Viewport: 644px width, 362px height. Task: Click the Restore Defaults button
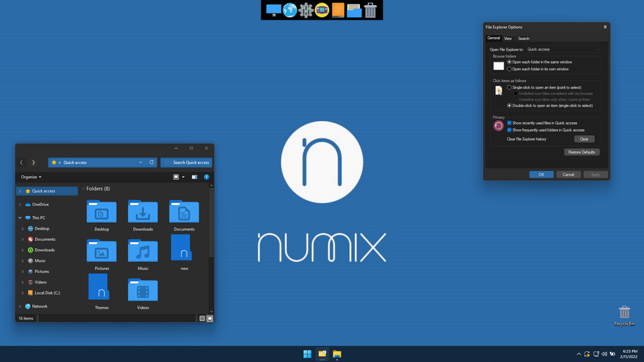582,152
